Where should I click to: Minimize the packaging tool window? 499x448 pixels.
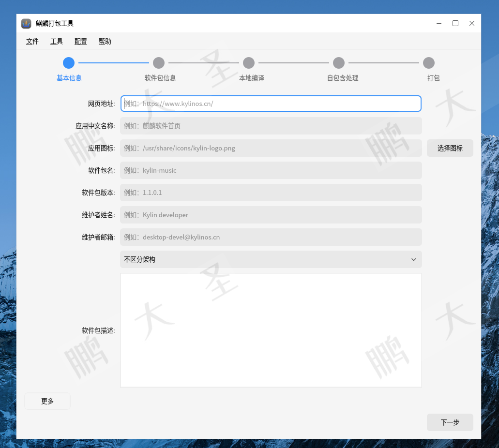pos(439,23)
